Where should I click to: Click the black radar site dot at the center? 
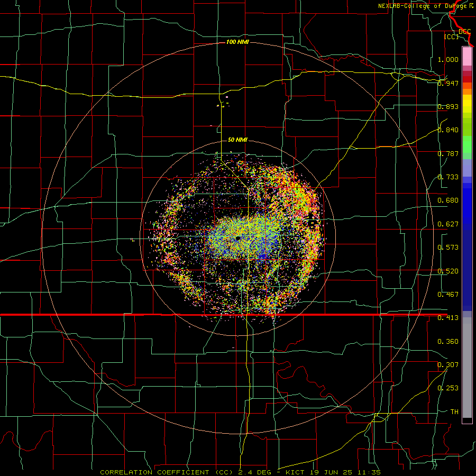click(238, 239)
